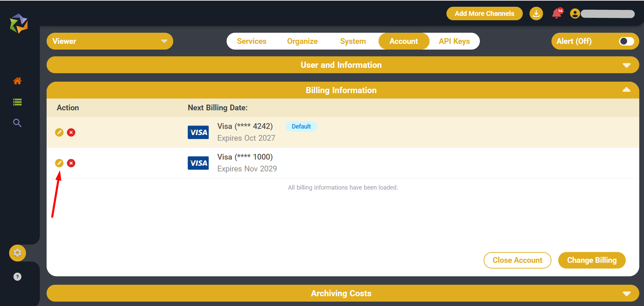Click the Visa logo for card 4242
This screenshot has height=306, width=644.
coord(198,132)
